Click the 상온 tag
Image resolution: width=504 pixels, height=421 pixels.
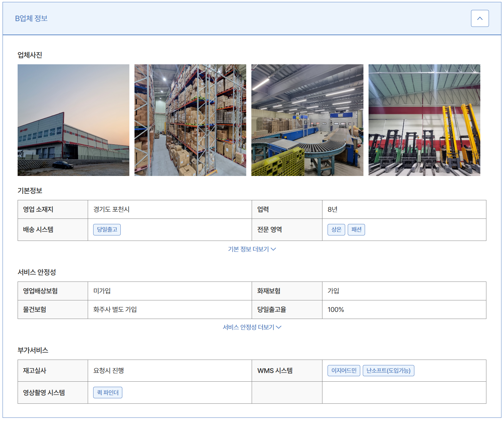[336, 230]
